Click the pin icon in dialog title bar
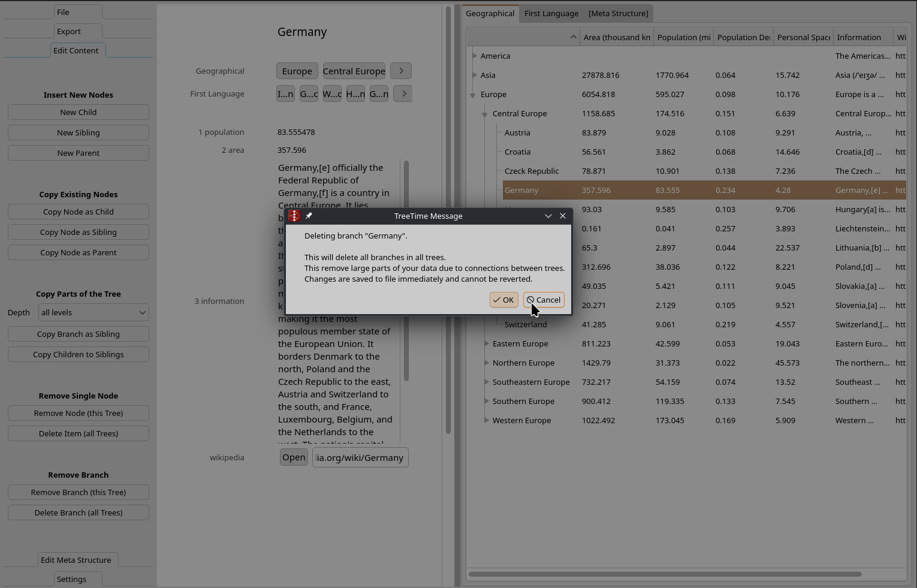 pyautogui.click(x=309, y=216)
